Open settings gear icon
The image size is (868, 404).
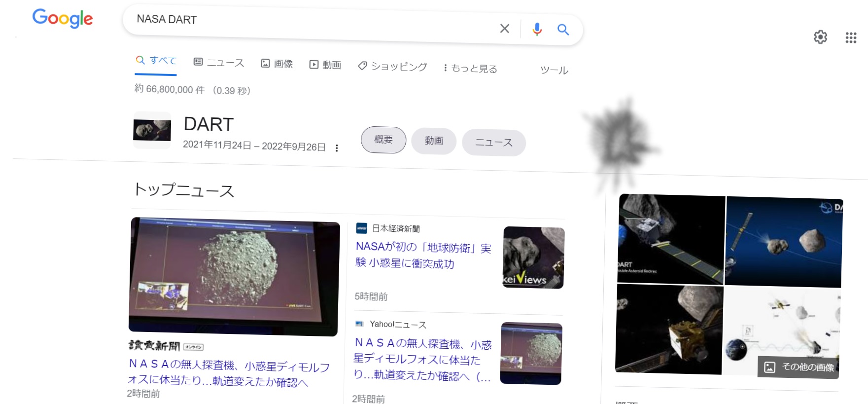click(x=820, y=37)
